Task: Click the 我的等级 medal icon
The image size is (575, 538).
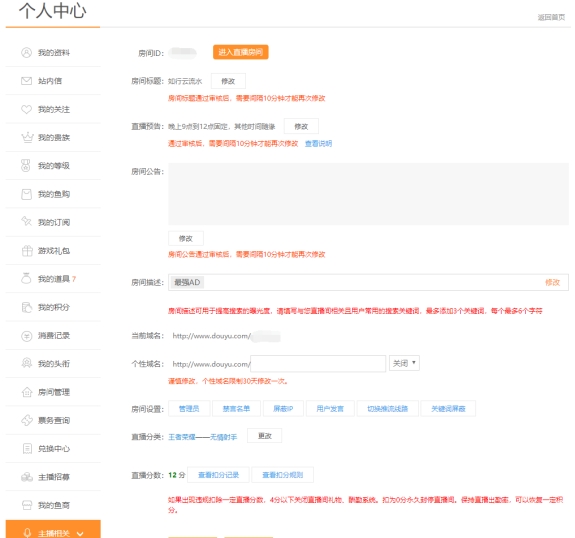Action: (x=26, y=166)
